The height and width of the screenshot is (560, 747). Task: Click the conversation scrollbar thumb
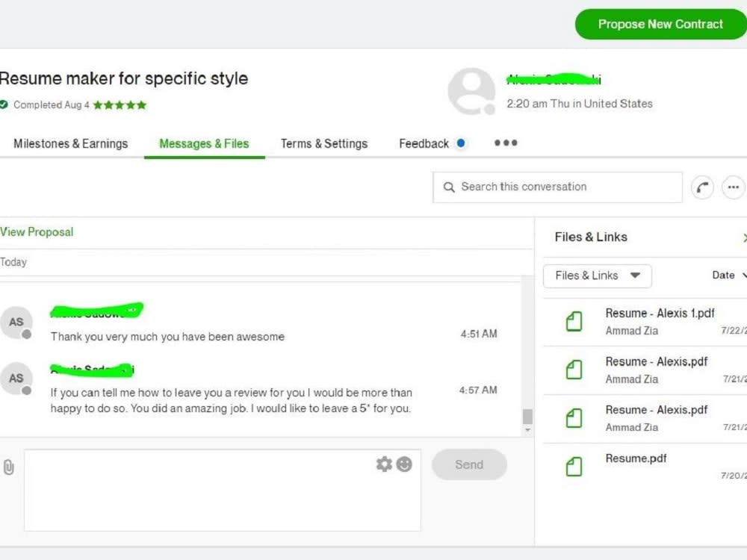click(x=527, y=416)
